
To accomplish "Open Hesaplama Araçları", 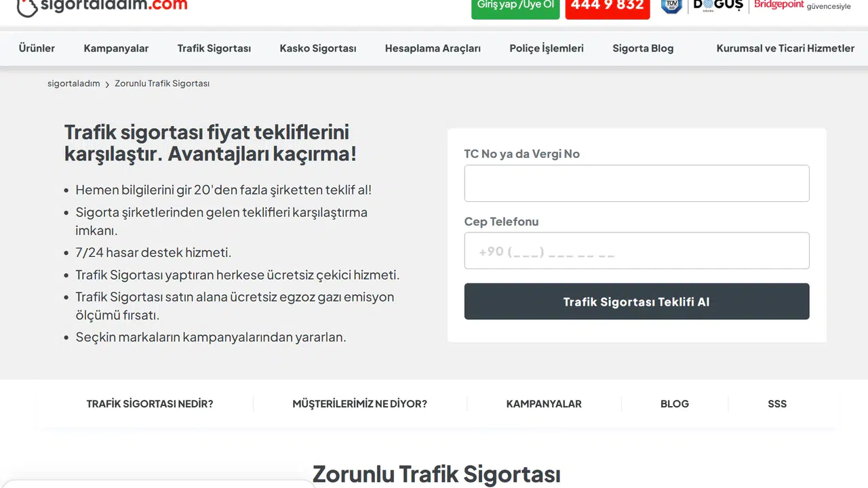I will coord(433,48).
